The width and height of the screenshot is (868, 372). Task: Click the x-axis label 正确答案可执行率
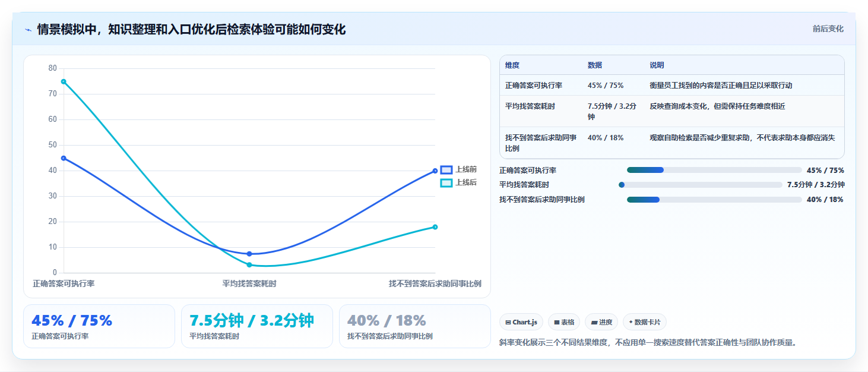click(x=64, y=283)
